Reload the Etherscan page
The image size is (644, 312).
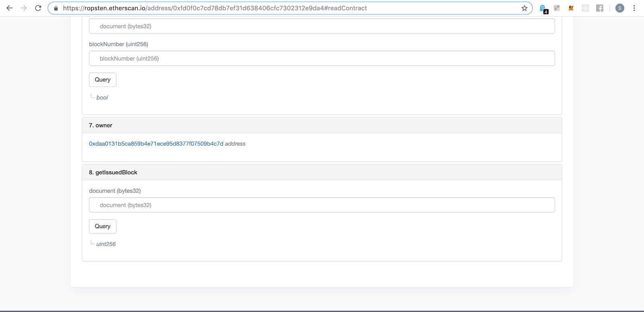pyautogui.click(x=38, y=8)
